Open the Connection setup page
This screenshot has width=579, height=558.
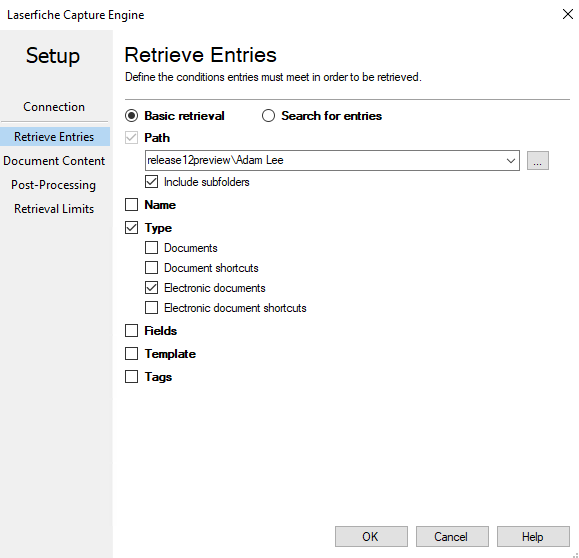54,107
